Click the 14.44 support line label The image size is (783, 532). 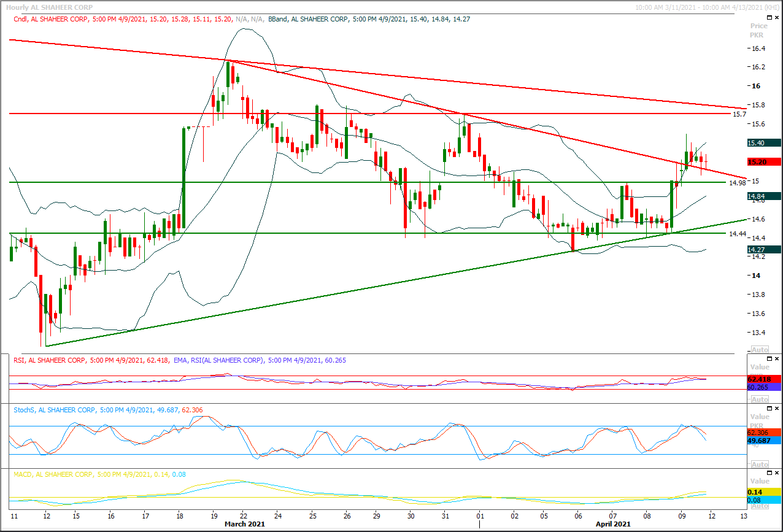pos(738,234)
